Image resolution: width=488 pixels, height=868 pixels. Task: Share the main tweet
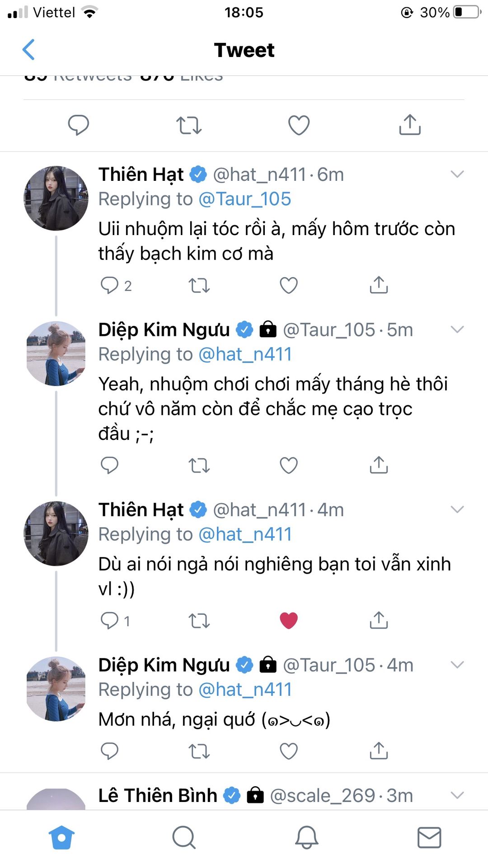[x=410, y=125]
